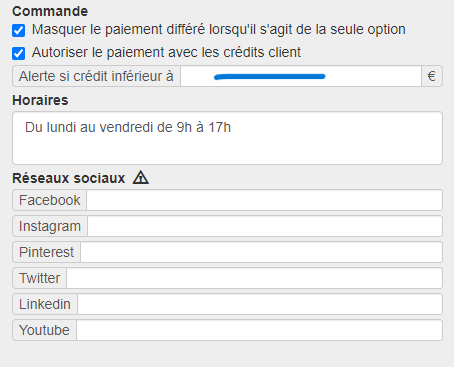The width and height of the screenshot is (454, 367).
Task: Focus the Youtube URL field
Action: [260, 330]
